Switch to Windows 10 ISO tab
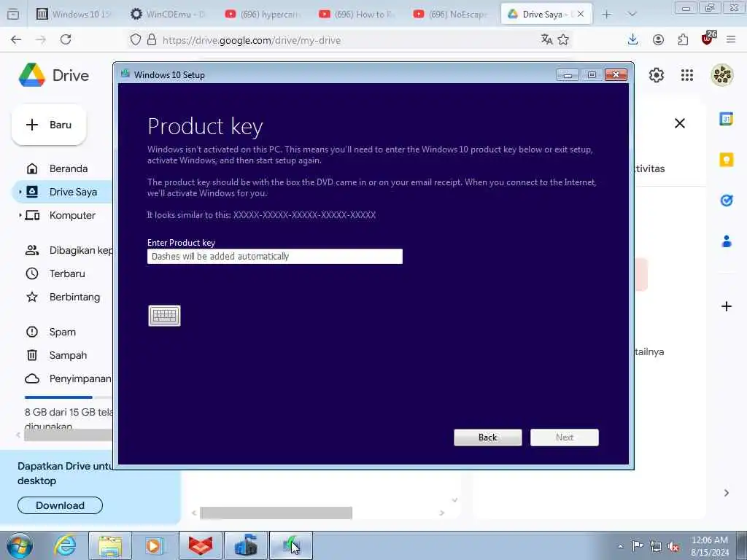Viewport: 747px width, 560px height. click(x=74, y=15)
